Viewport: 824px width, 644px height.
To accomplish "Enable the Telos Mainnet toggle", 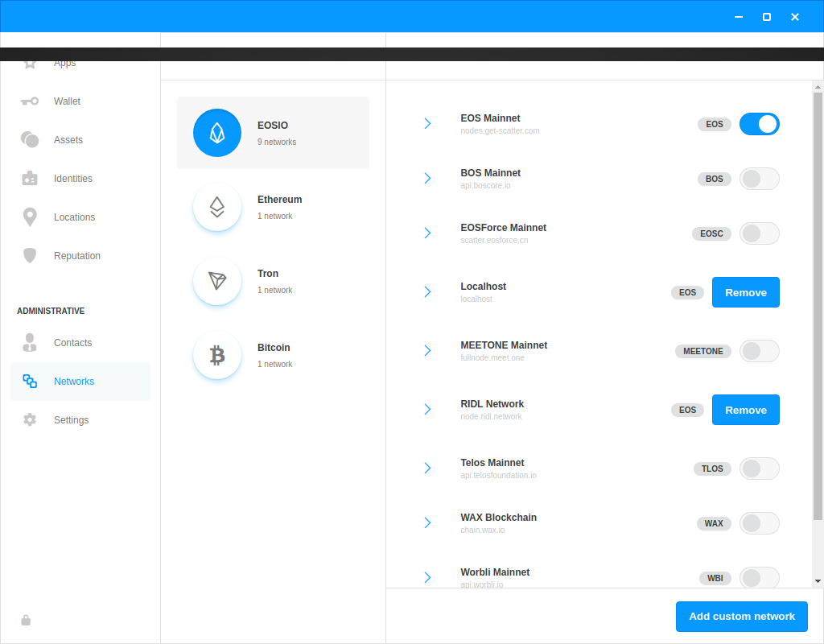I will tap(760, 469).
